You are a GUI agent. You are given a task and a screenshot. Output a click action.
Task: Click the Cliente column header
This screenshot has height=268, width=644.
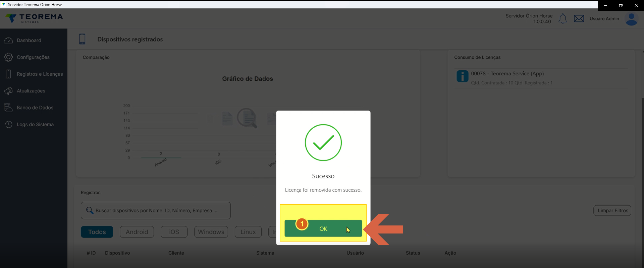click(176, 253)
